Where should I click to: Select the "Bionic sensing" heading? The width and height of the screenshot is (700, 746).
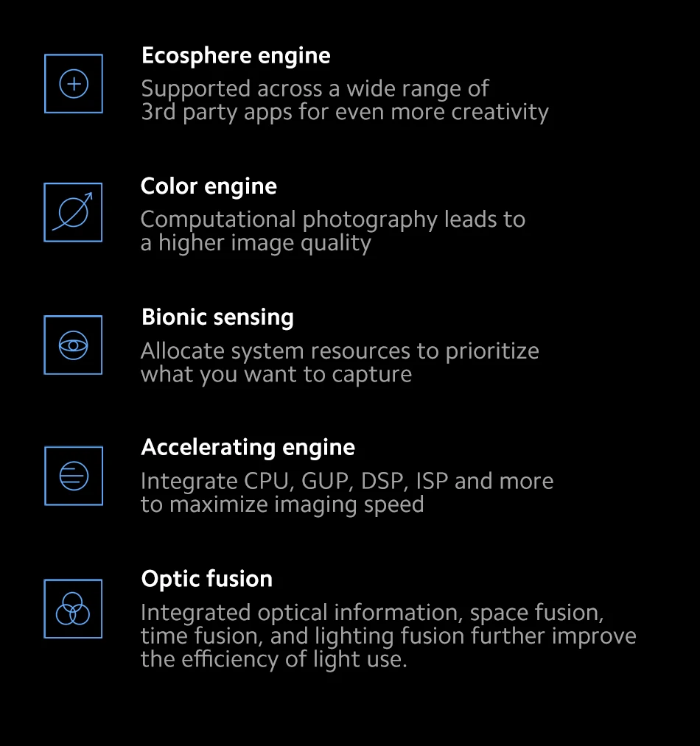pyautogui.click(x=217, y=317)
